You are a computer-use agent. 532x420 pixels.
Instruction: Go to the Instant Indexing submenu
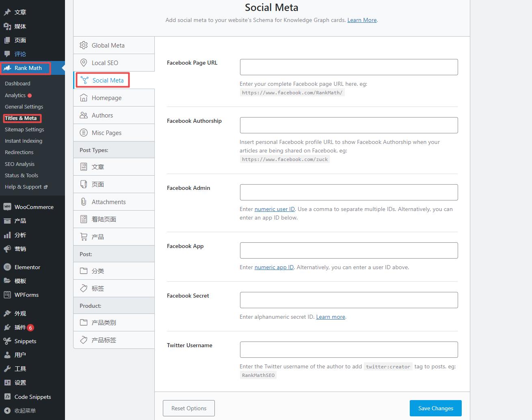coord(24,141)
